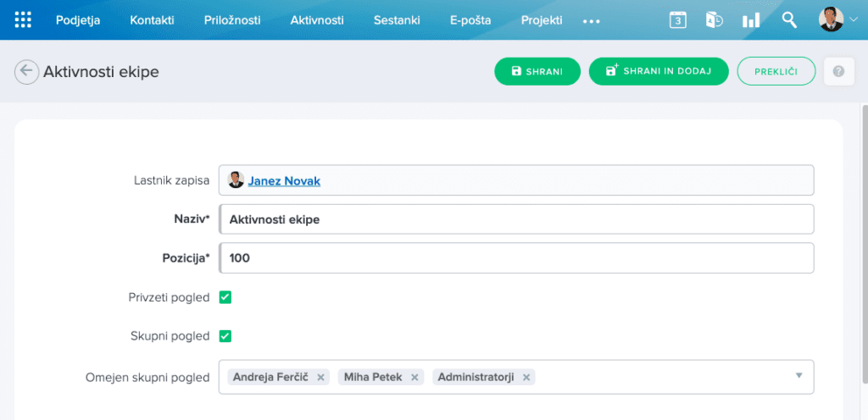Uncheck the Privzeti pogled checkbox
The image size is (868, 420).
pyautogui.click(x=225, y=298)
